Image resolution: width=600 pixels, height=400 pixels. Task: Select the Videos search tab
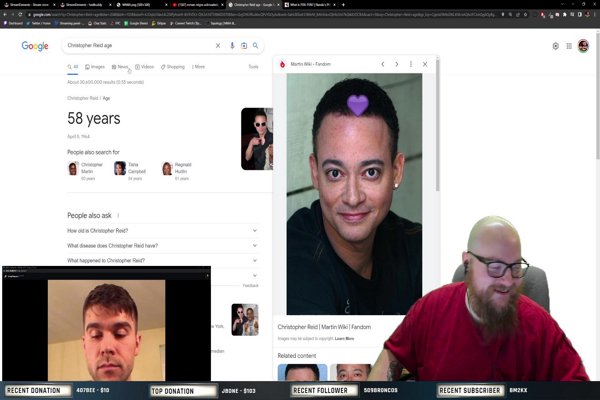pyautogui.click(x=145, y=67)
